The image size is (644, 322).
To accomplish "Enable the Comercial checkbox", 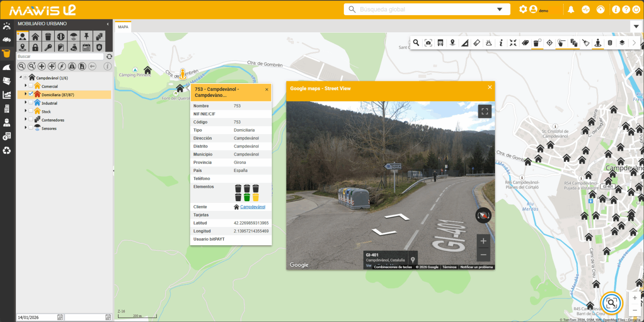I will (x=31, y=86).
